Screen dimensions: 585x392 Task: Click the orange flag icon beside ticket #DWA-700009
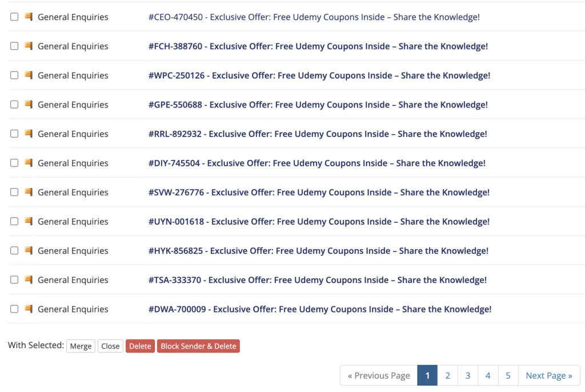pyautogui.click(x=29, y=309)
